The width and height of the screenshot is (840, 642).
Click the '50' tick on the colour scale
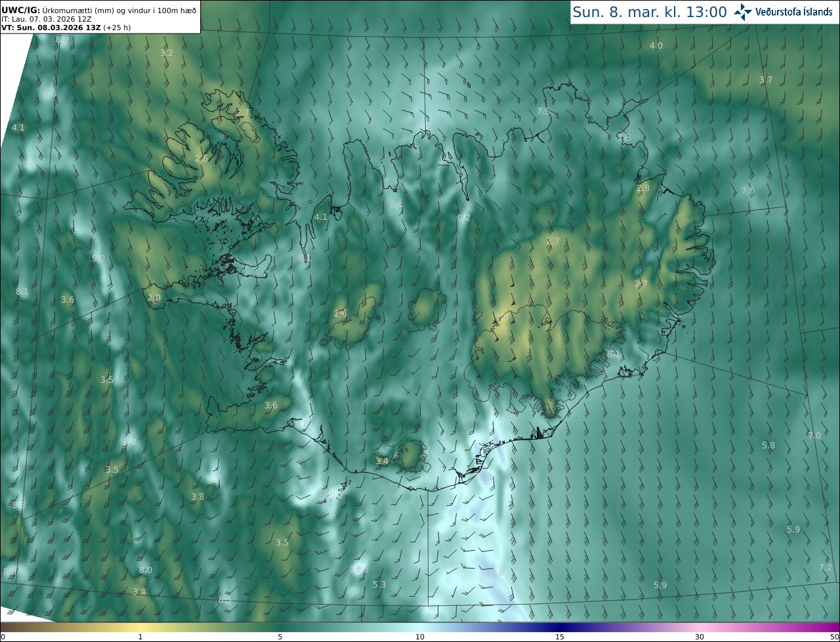(835, 637)
